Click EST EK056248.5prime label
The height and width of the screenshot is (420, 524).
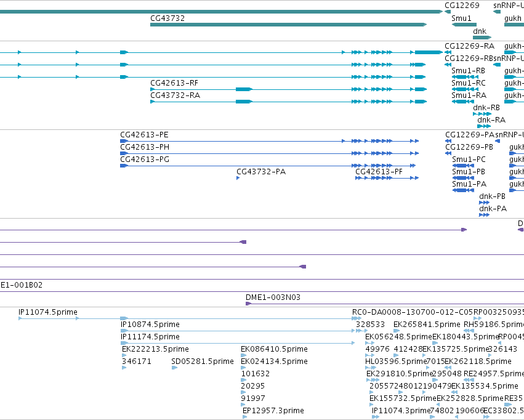[x=399, y=337]
